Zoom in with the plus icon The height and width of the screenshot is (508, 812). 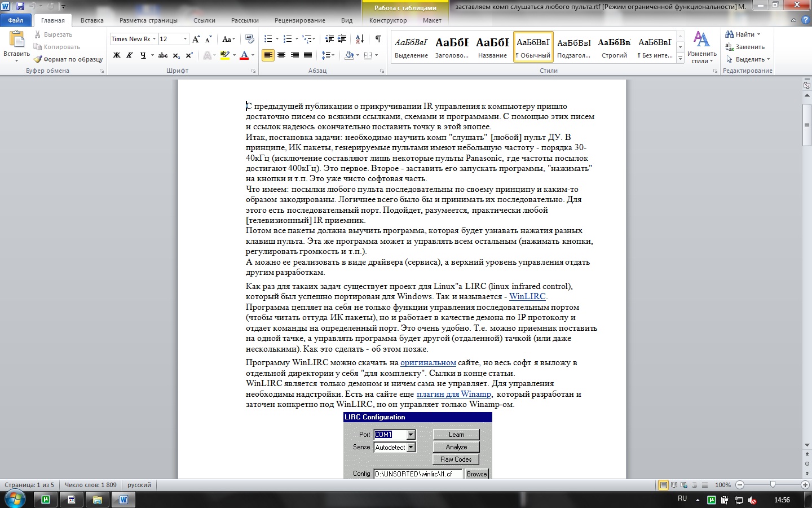805,485
